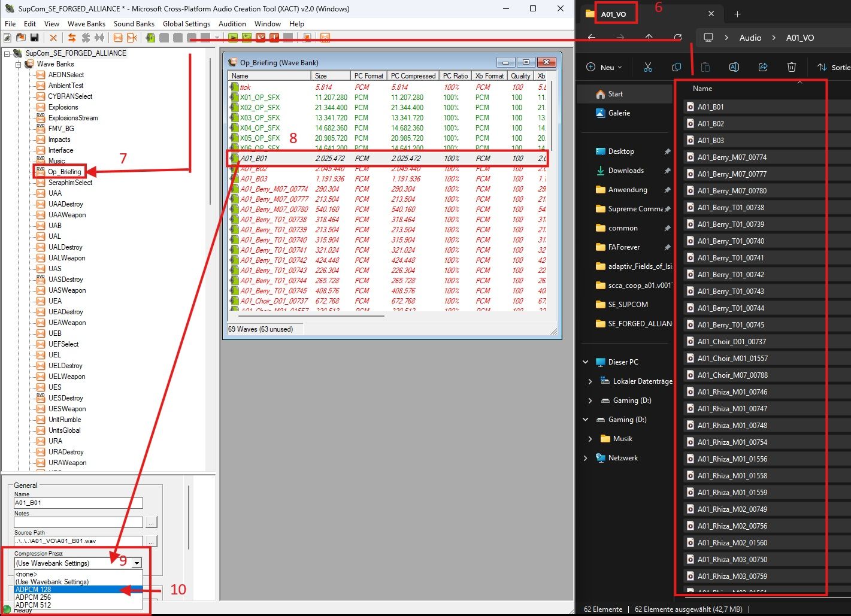Image resolution: width=851 pixels, height=616 pixels.
Task: Open the Sound Banks menu
Action: coord(134,24)
